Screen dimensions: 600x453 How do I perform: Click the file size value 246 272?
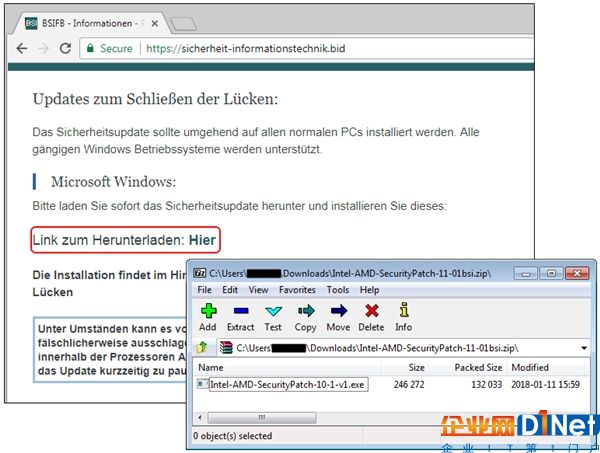click(x=409, y=385)
